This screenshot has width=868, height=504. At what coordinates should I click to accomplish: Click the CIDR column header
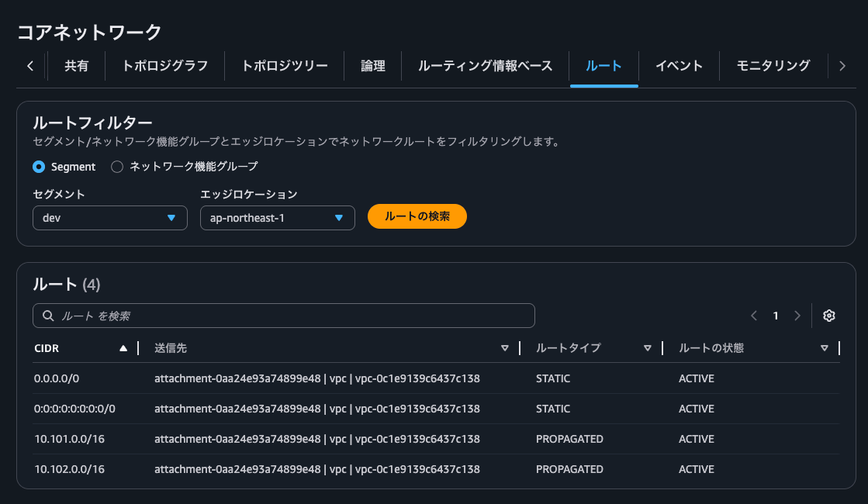click(47, 348)
